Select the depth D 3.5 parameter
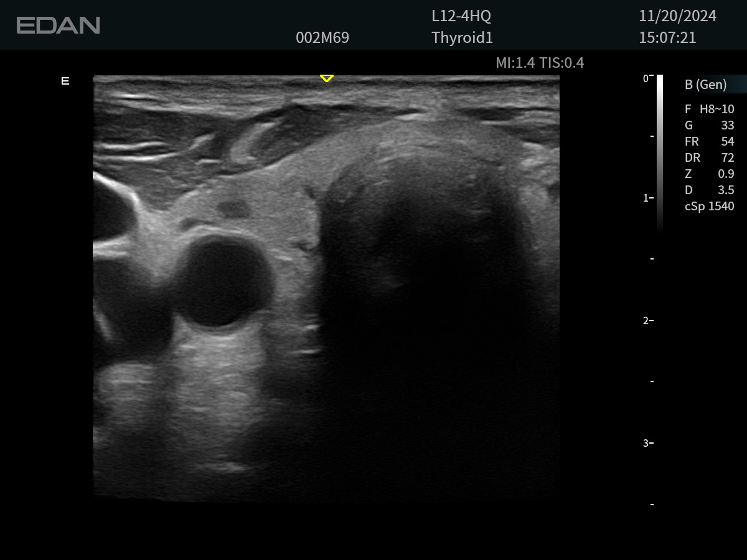Viewport: 747px width, 560px height. [709, 190]
